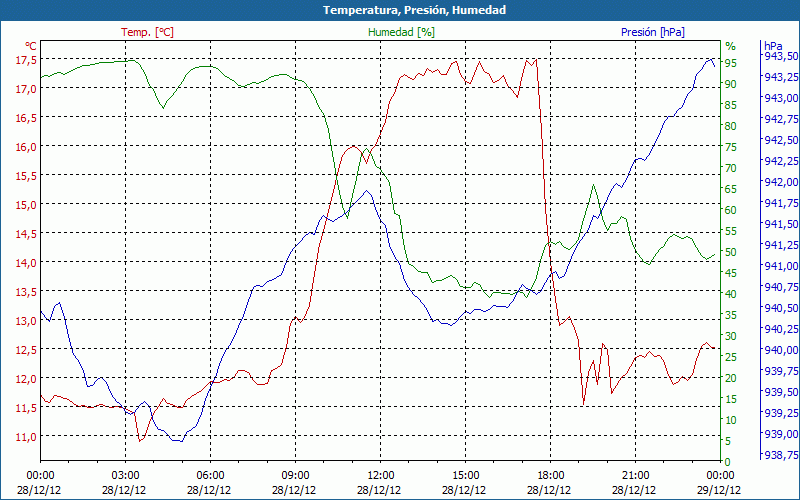
Task: Click pressure axis value '943,25'
Action: [x=782, y=77]
